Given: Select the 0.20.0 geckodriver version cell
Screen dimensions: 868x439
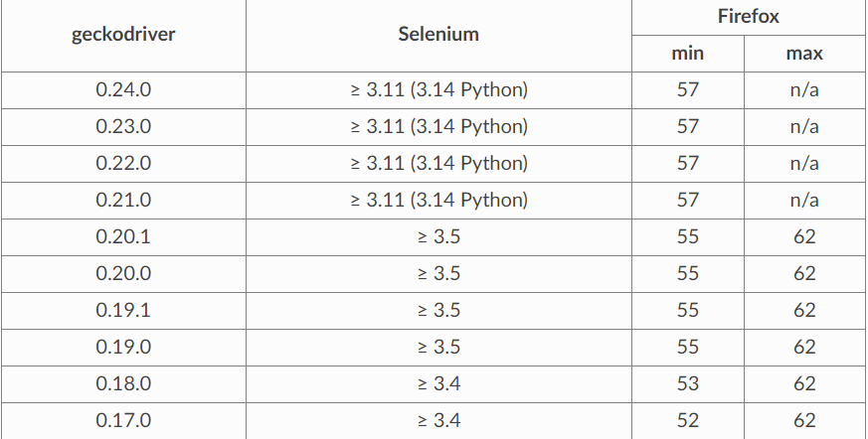Looking at the screenshot, I should [123, 273].
